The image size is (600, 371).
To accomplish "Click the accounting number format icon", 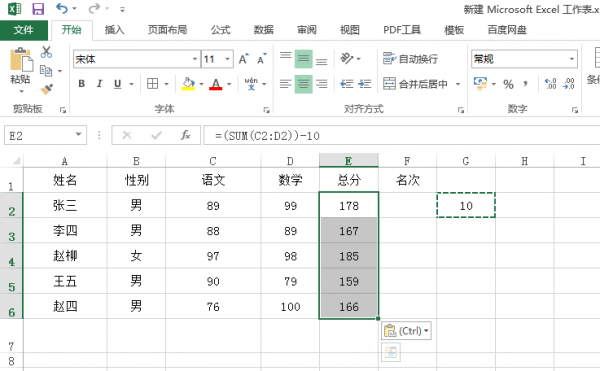I will point(480,83).
